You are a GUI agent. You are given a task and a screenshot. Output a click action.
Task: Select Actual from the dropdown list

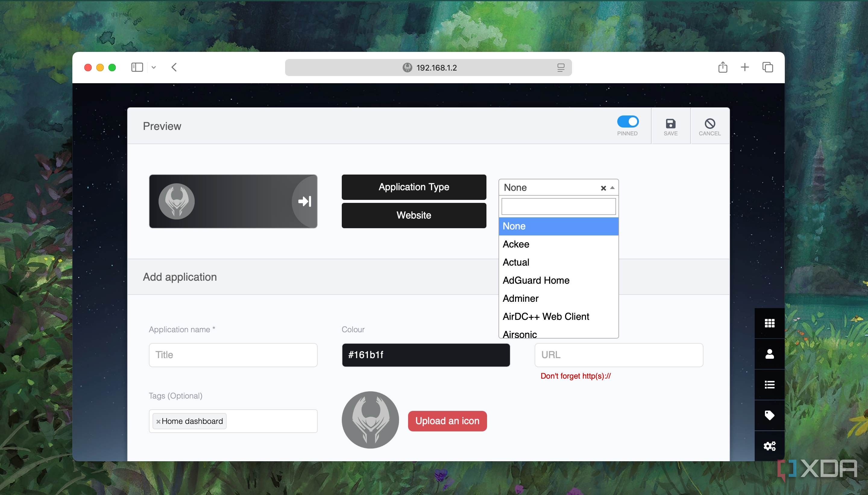(x=558, y=262)
